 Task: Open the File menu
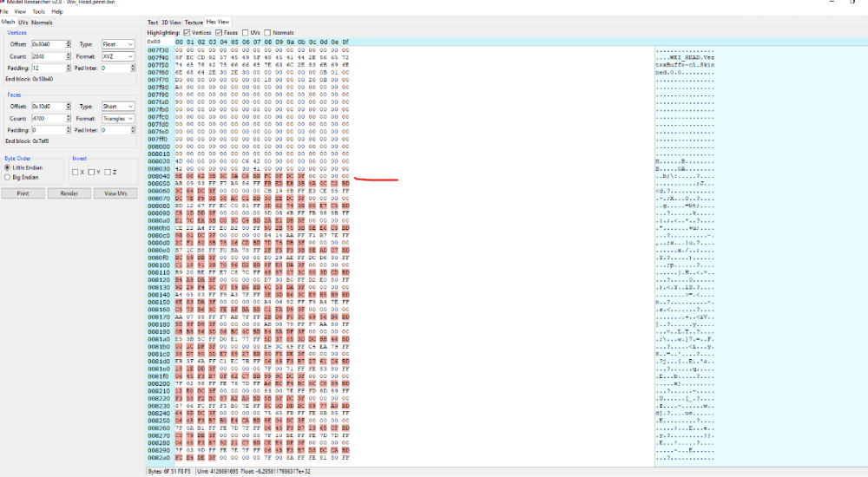pyautogui.click(x=4, y=11)
